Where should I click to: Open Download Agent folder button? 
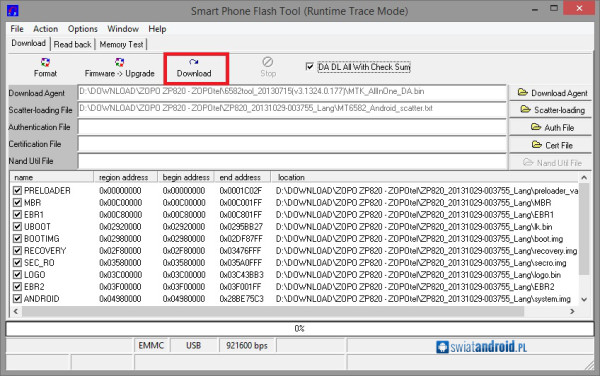(552, 93)
